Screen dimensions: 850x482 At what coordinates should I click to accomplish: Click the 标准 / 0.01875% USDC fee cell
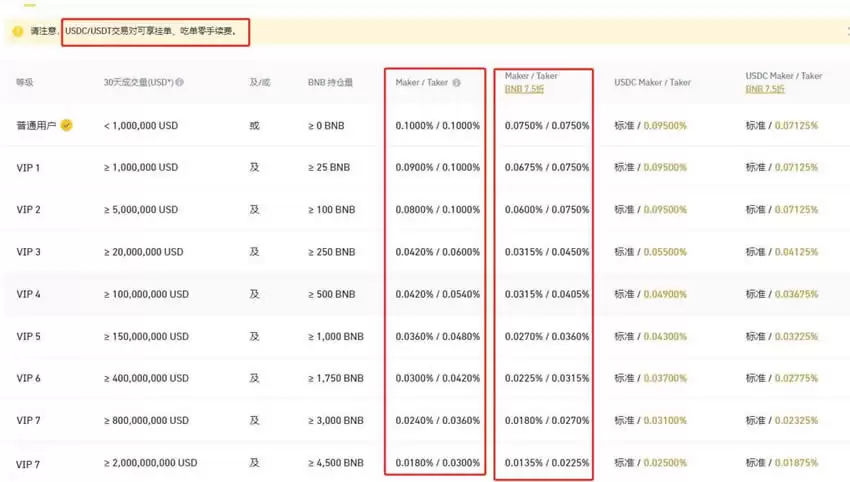pyautogui.click(x=781, y=463)
